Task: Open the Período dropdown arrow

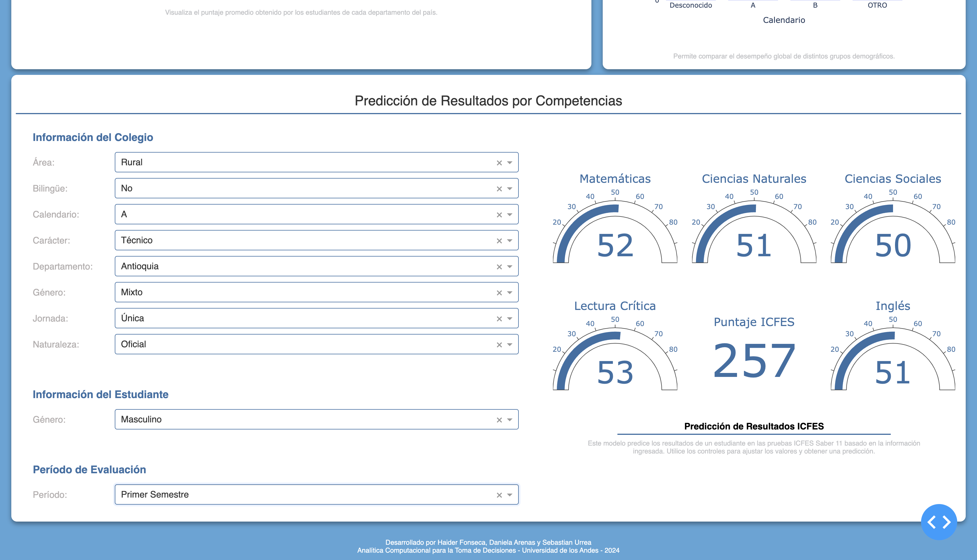Action: tap(509, 495)
